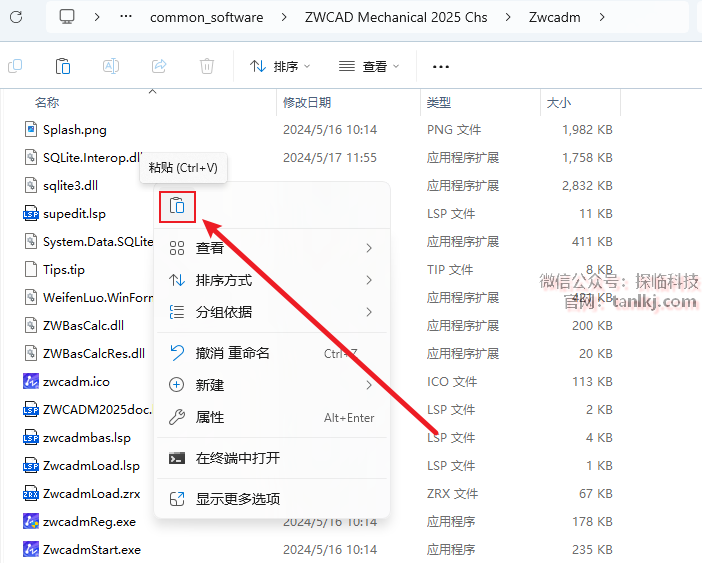Select the SQLite.Interop.dll file name
The image size is (702, 575).
pyautogui.click(x=92, y=158)
